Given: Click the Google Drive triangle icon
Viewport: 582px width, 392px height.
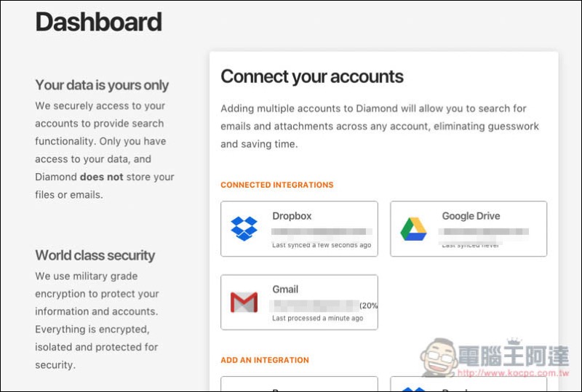Looking at the screenshot, I should pyautogui.click(x=413, y=229).
